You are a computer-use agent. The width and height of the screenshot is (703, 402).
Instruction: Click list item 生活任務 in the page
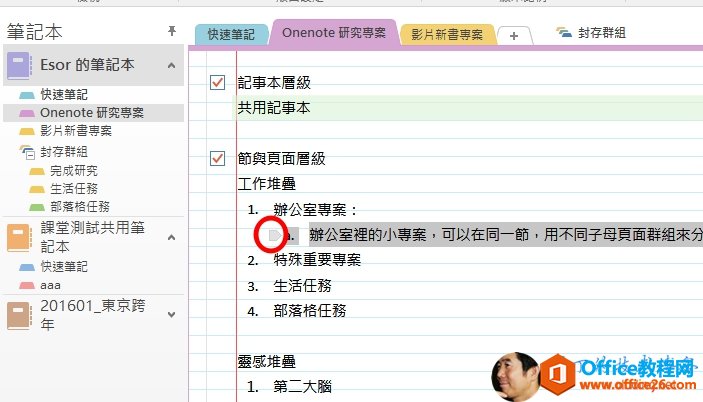pos(302,285)
